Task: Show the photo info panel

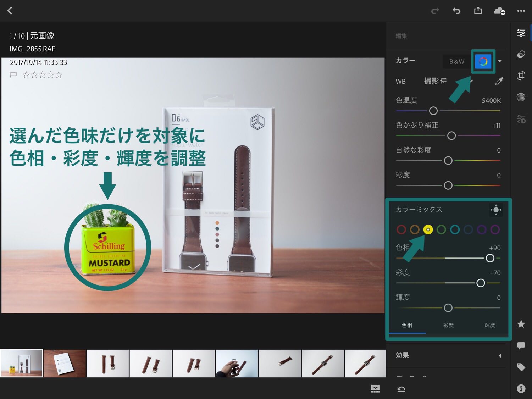Action: pyautogui.click(x=521, y=389)
